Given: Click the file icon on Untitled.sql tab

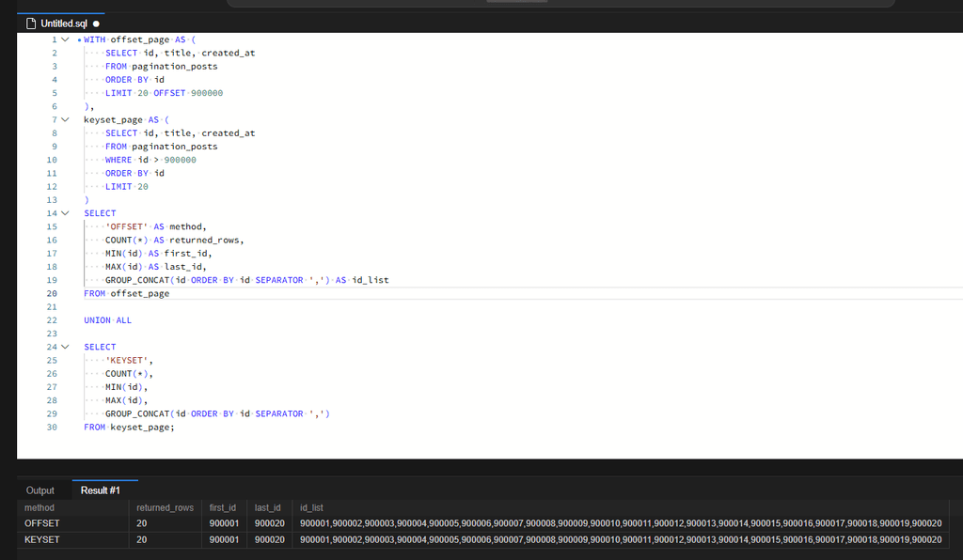Looking at the screenshot, I should pos(31,23).
